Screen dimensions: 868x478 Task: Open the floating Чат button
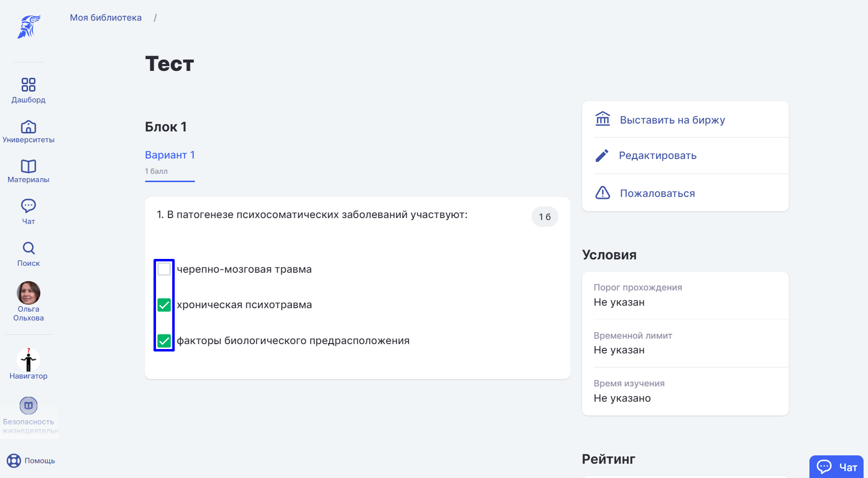tap(837, 467)
